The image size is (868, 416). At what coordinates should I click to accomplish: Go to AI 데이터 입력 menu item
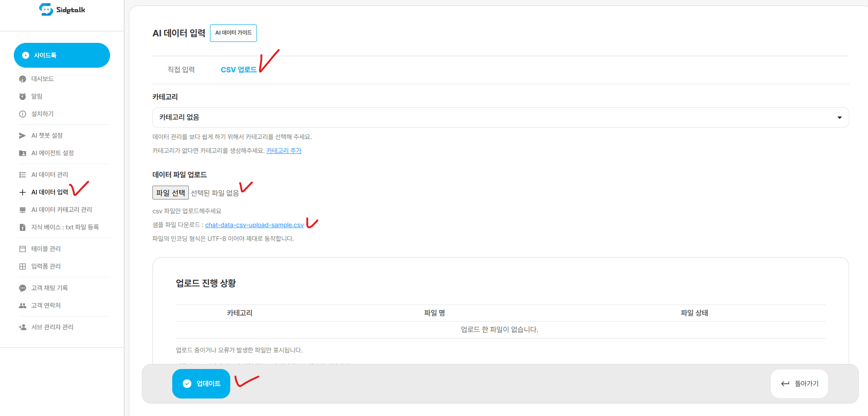coord(50,192)
